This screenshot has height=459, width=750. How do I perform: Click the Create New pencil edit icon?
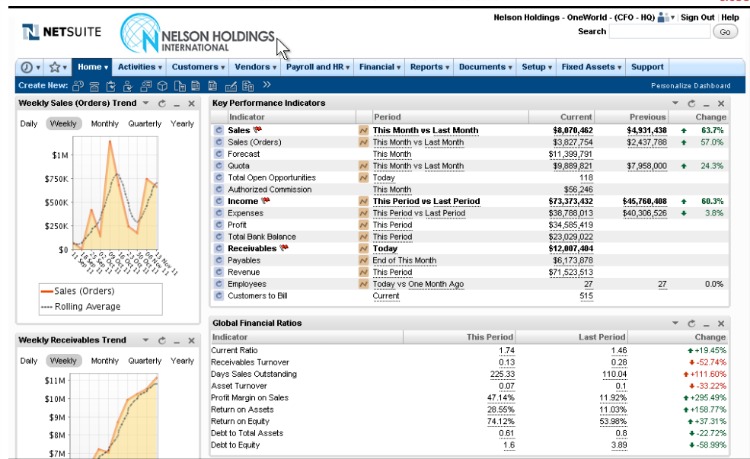[231, 86]
